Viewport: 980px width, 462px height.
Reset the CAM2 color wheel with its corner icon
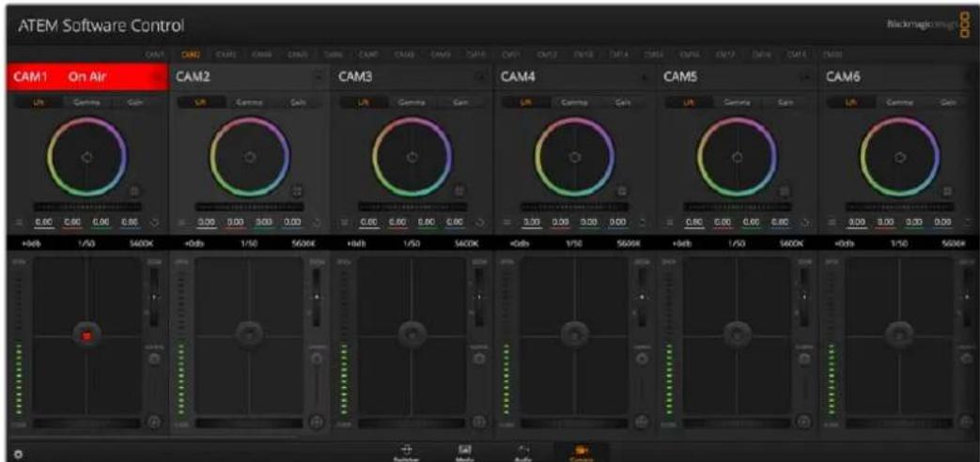click(298, 191)
